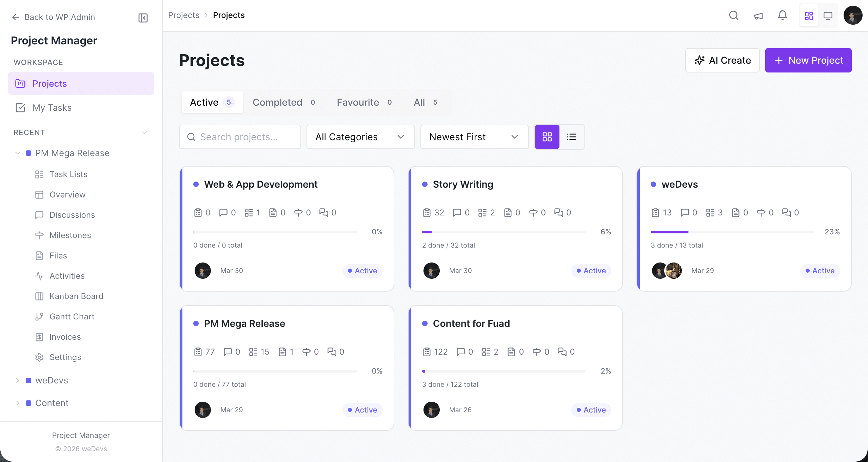Expand Content project in sidebar
This screenshot has width=868, height=462.
[x=18, y=403]
